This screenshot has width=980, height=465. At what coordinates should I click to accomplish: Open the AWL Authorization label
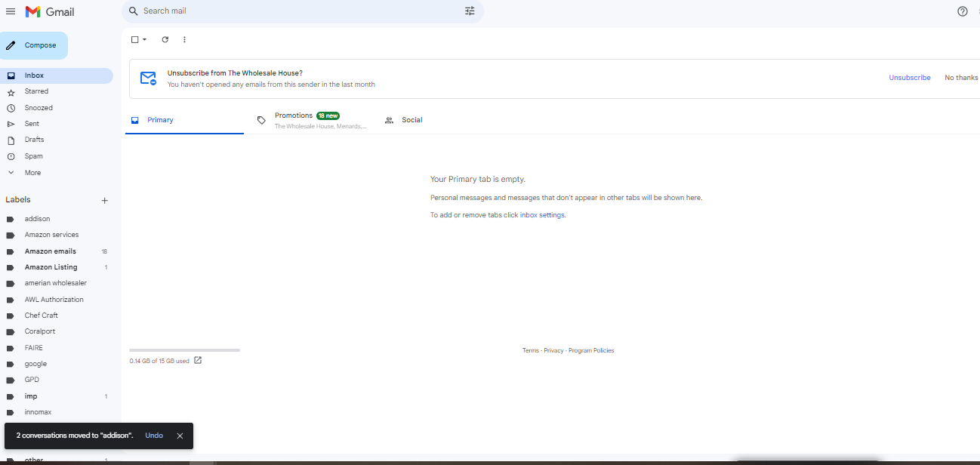56,300
